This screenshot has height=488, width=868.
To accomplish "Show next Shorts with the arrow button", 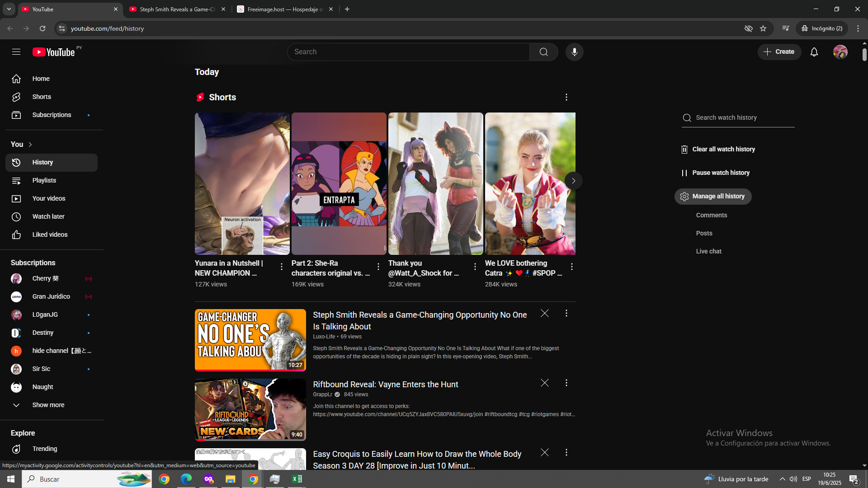I will click(x=573, y=181).
